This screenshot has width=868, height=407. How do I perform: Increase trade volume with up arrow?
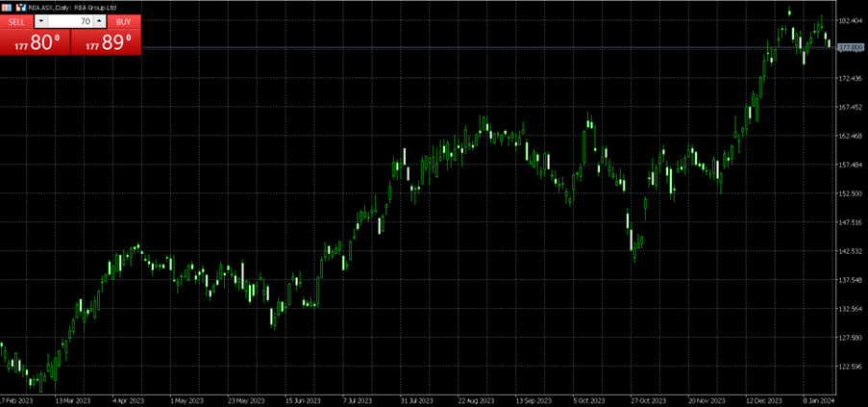(99, 21)
